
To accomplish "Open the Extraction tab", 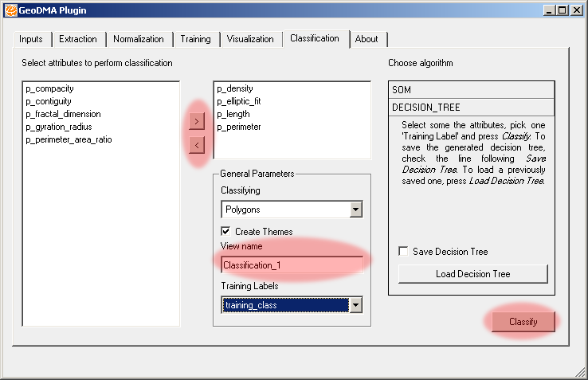I will (x=78, y=39).
